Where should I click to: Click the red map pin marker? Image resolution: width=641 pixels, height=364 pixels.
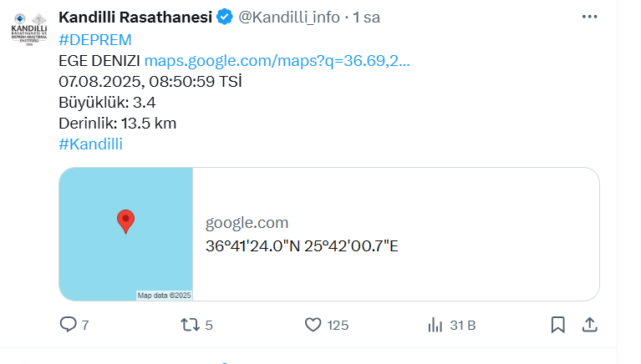click(125, 222)
